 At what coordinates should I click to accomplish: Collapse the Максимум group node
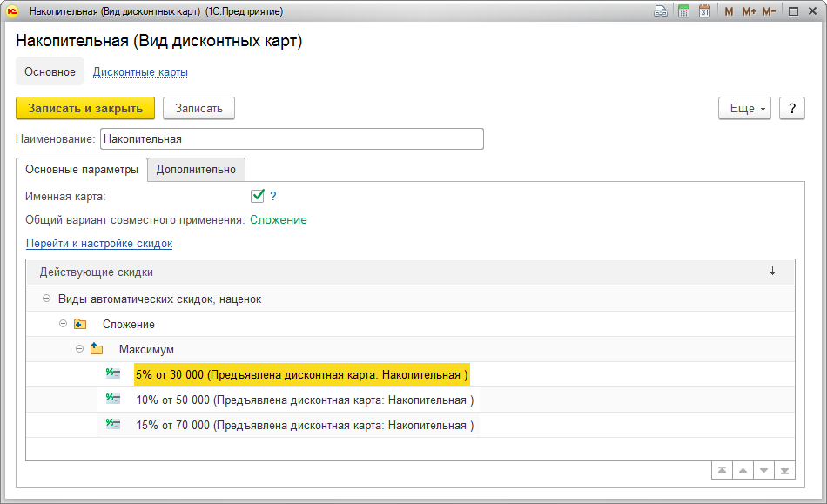[79, 349]
